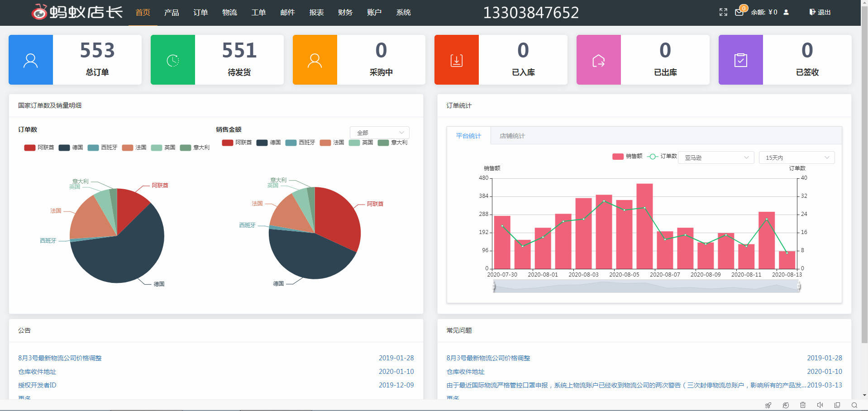Click the purple 已签收 clipboard icon

pyautogui.click(x=740, y=59)
